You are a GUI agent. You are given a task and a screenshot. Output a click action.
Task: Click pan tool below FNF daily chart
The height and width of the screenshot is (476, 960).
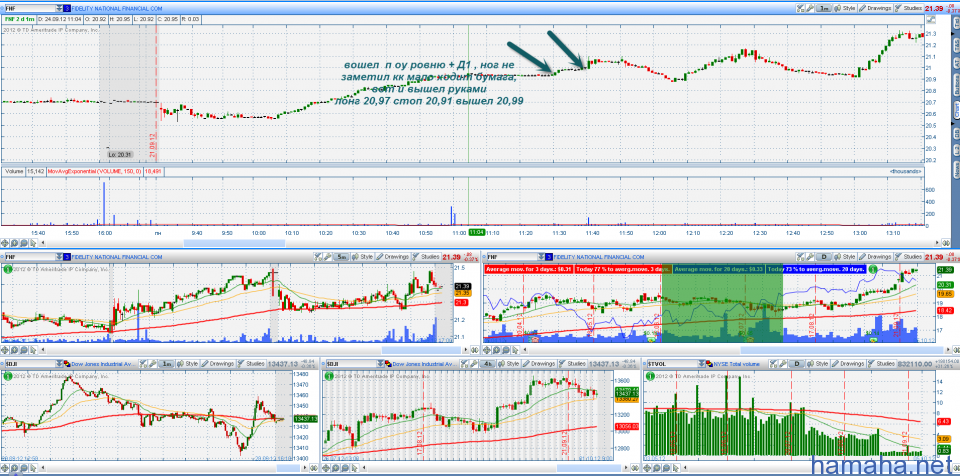pos(487,350)
